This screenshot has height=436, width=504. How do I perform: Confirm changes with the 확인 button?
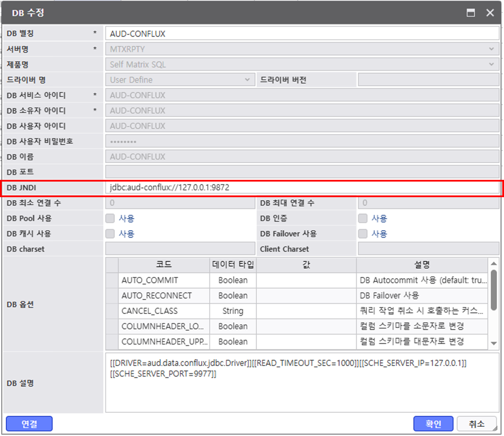(x=433, y=424)
